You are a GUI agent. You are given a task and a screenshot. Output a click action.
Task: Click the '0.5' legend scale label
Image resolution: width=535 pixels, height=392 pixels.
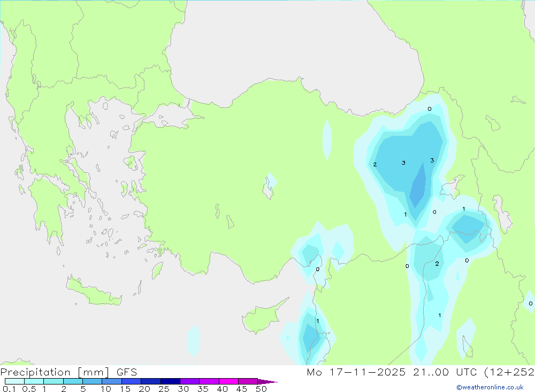tap(29, 389)
